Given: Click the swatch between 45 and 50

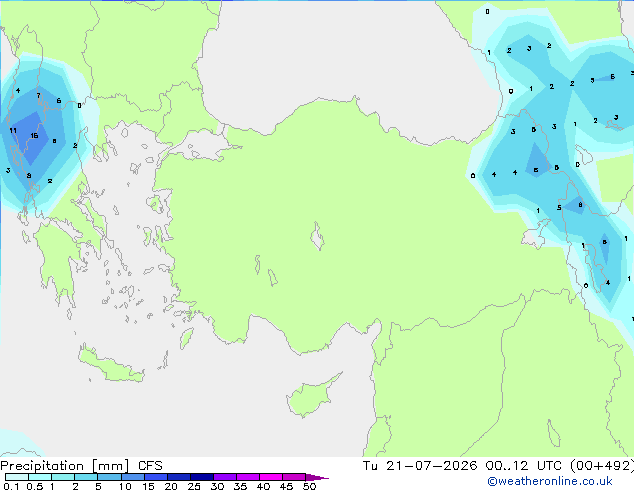Looking at the screenshot, I should (294, 477).
